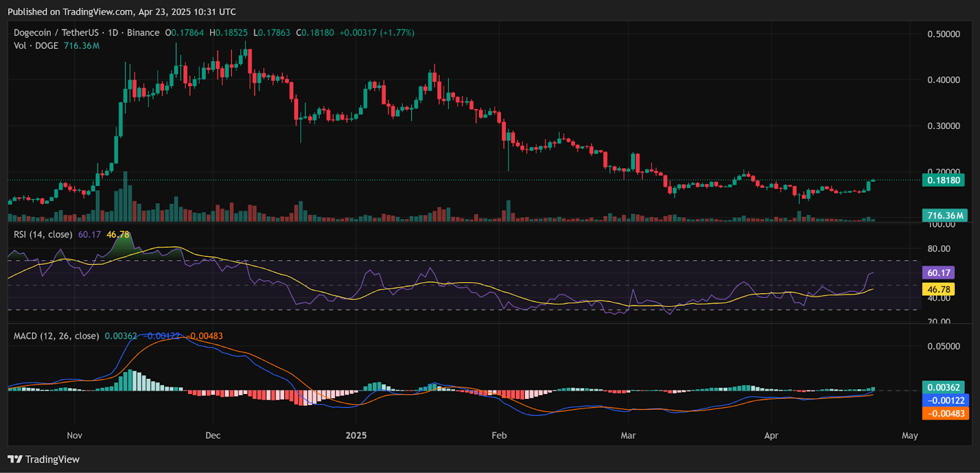Viewport: 980px width, 473px height.
Task: Open the MACD (12, 26, close) indicator legend
Action: pos(56,336)
